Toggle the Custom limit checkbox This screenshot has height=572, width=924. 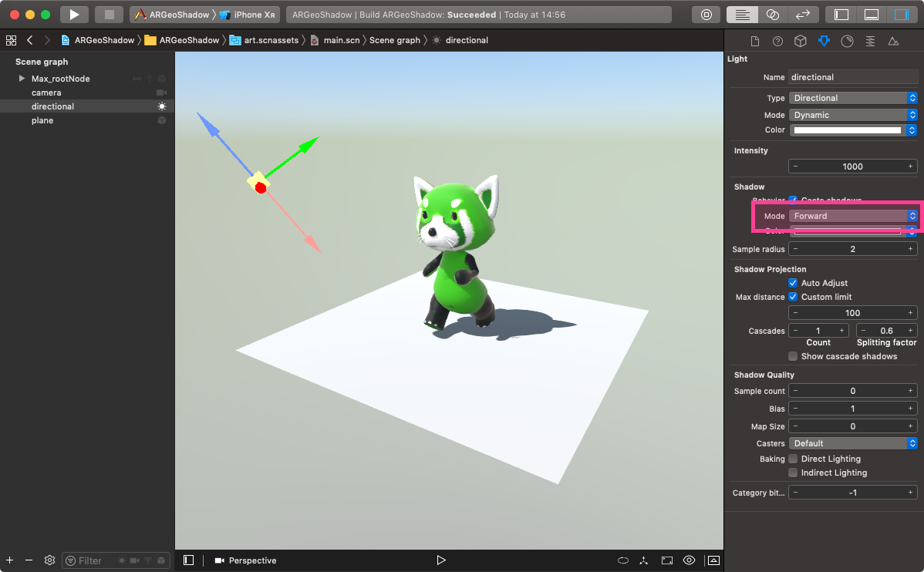793,297
